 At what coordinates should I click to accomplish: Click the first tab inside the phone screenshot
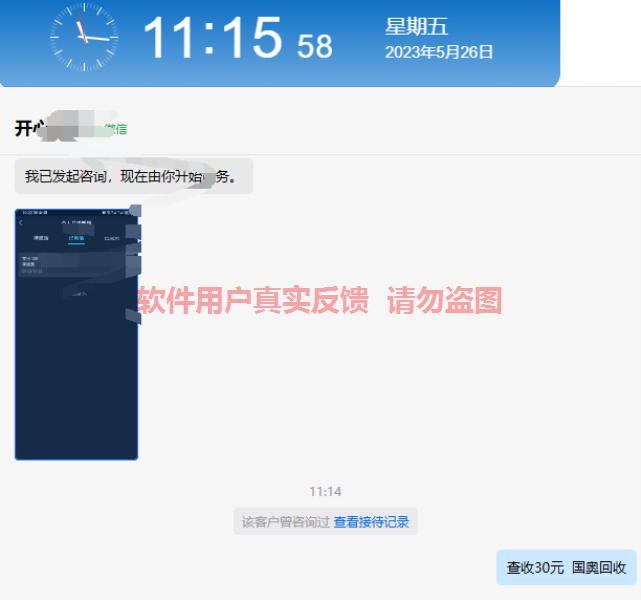click(x=41, y=239)
